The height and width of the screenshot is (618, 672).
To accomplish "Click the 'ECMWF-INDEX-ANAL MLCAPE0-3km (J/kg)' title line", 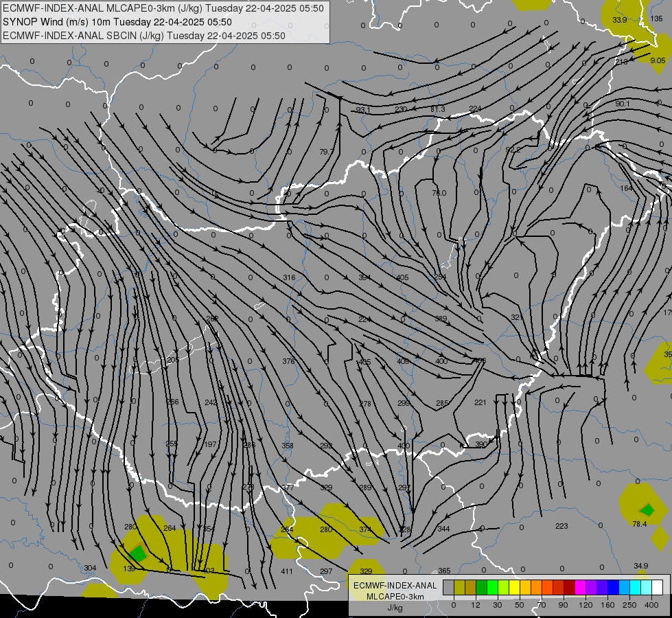I will [163, 8].
